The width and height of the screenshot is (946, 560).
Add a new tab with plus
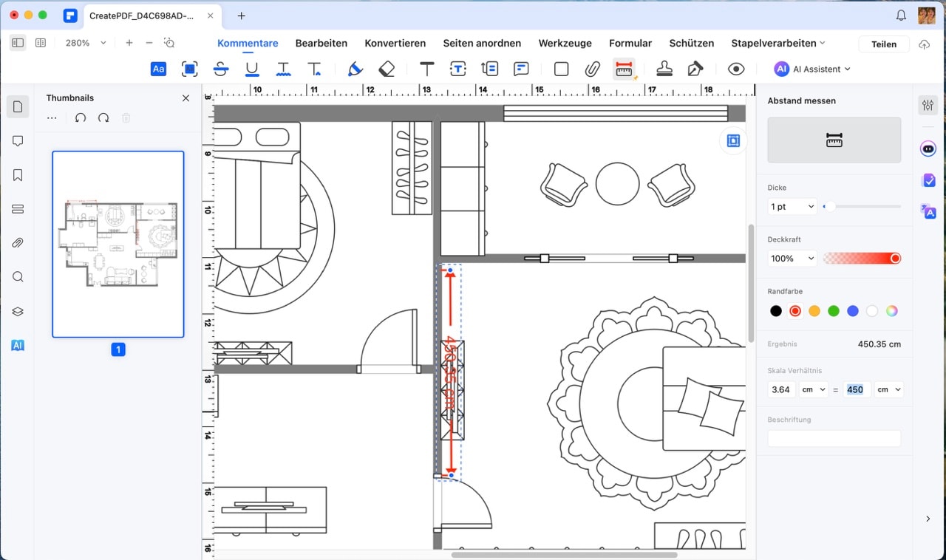pyautogui.click(x=242, y=15)
